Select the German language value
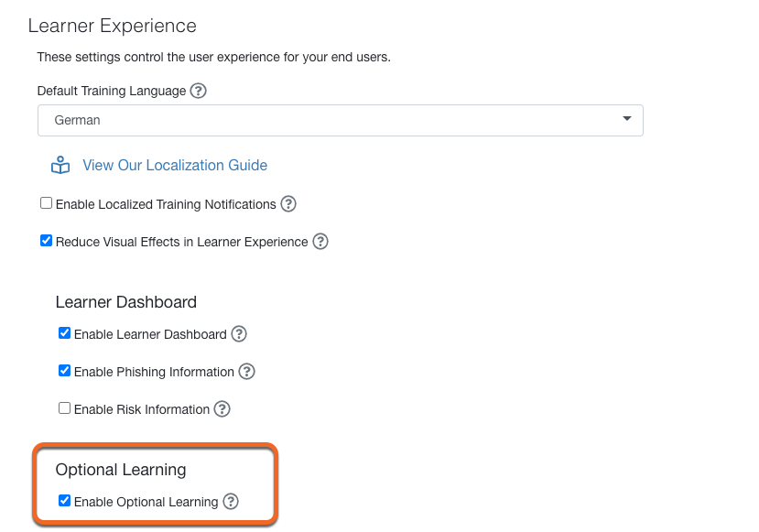The height and width of the screenshot is (532, 759). 77,120
